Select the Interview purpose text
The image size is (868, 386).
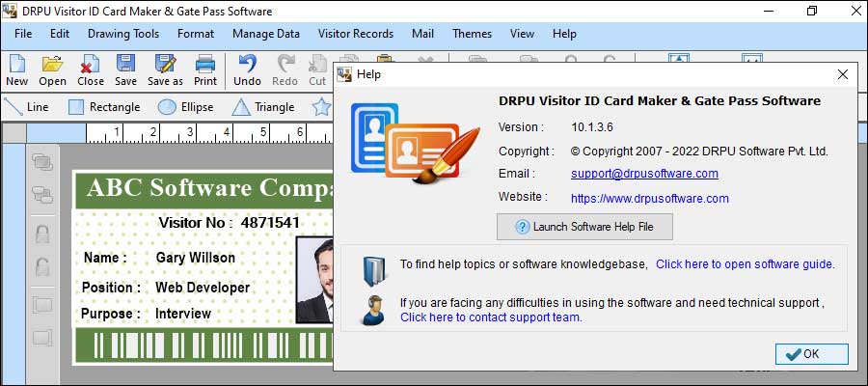182,314
